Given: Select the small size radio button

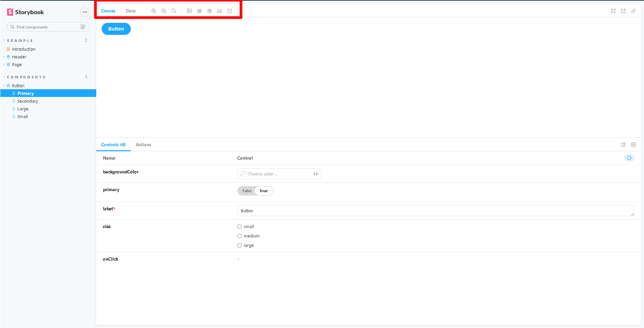Looking at the screenshot, I should click(x=239, y=227).
